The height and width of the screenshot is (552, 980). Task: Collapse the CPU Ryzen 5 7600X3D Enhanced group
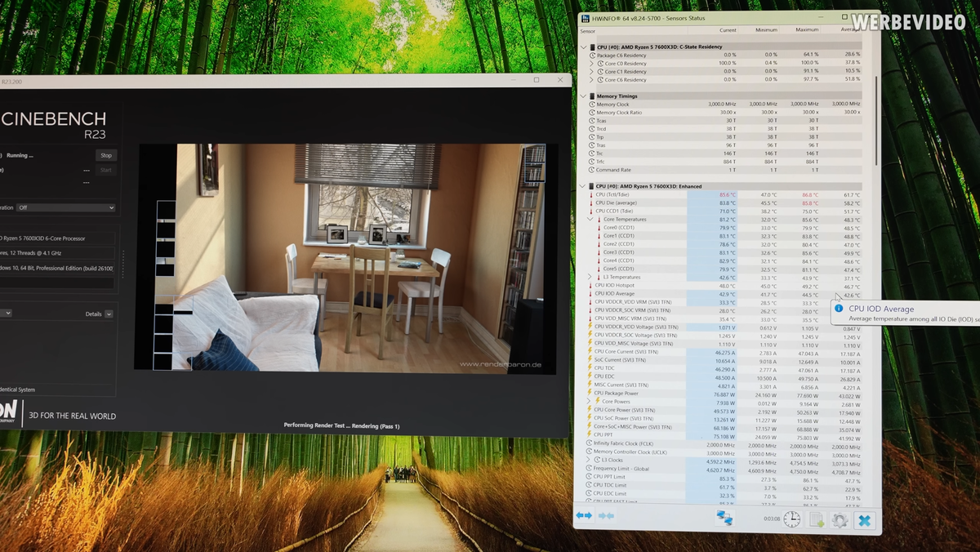tap(583, 186)
